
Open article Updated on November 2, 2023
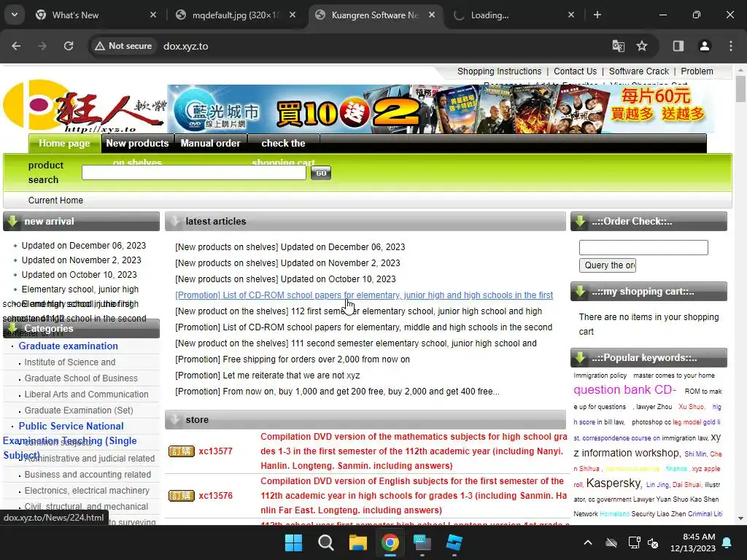(x=287, y=263)
